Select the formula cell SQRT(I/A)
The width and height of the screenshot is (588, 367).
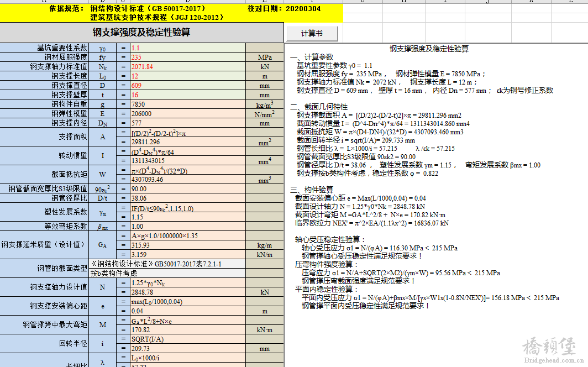pos(188,339)
